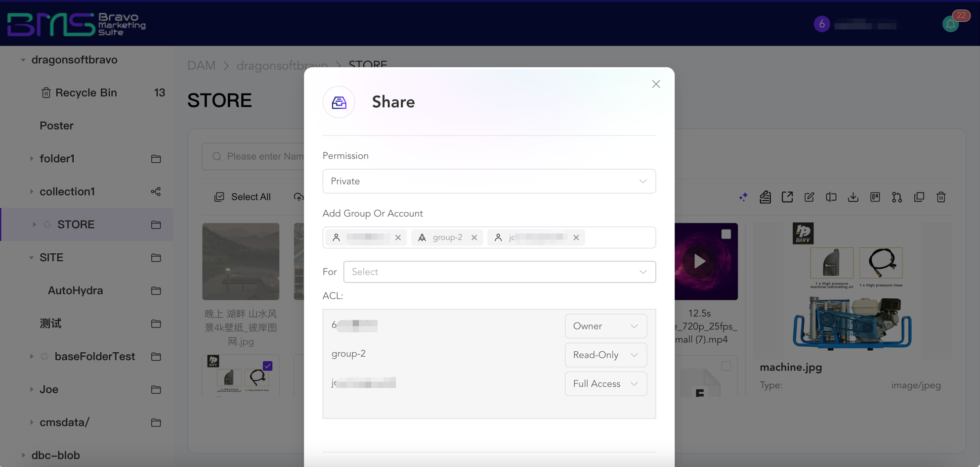This screenshot has width=980, height=467.
Task: Close the Share dialog
Action: click(656, 84)
